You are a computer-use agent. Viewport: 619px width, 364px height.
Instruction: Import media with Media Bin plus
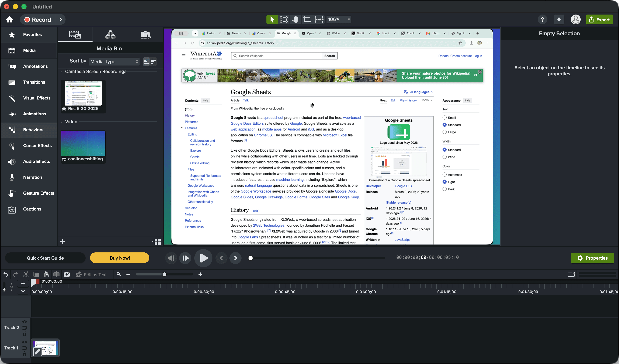coord(62,241)
